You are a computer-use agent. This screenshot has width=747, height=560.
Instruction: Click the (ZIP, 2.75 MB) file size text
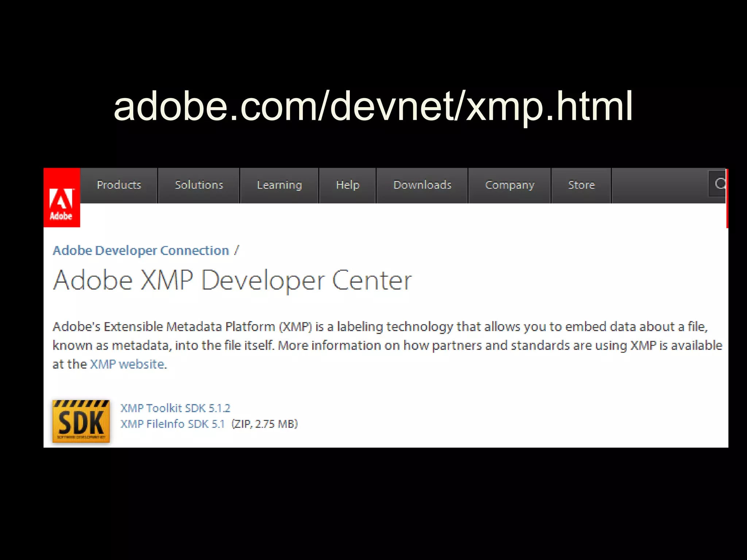pos(265,424)
